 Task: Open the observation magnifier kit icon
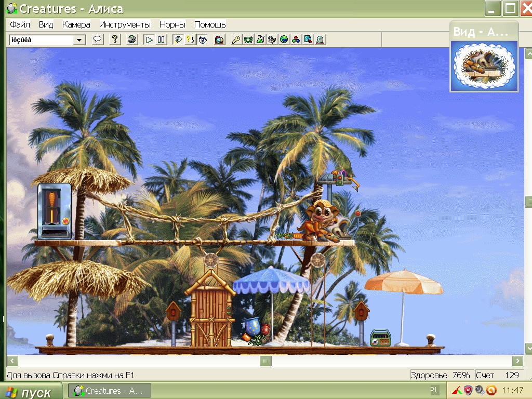308,39
